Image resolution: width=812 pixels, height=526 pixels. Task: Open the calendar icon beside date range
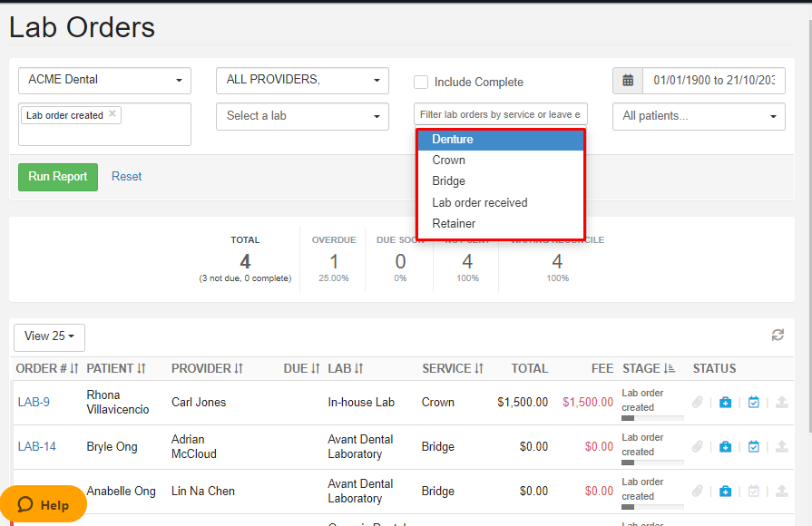(x=628, y=81)
